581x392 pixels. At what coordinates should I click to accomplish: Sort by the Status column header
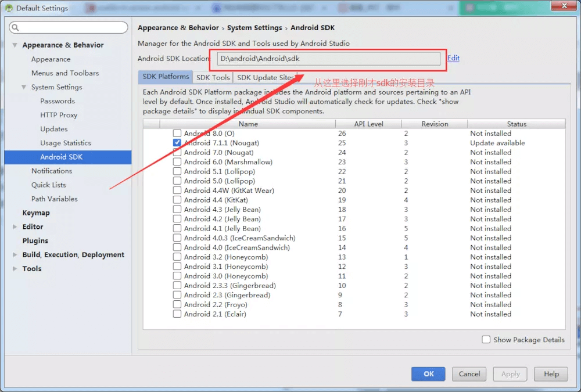[x=517, y=124]
